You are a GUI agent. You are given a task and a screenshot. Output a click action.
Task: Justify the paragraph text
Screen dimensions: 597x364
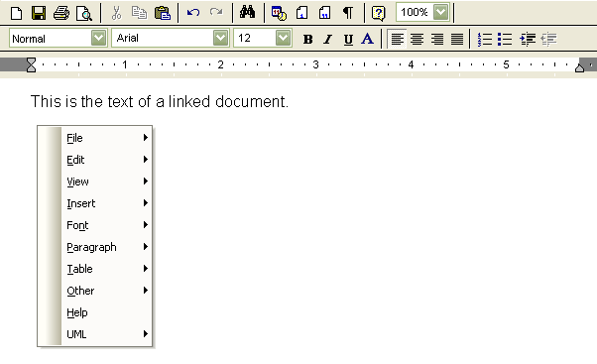457,39
